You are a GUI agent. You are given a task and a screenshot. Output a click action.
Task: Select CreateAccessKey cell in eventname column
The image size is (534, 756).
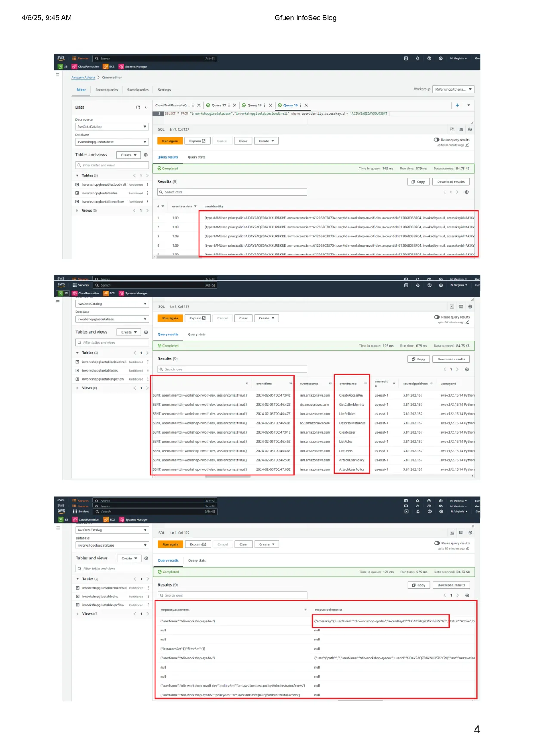point(351,395)
